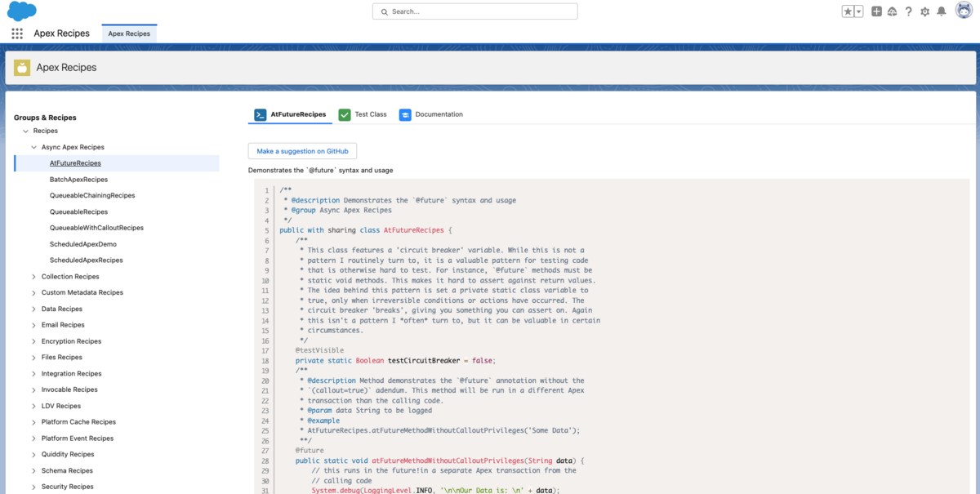Switch to the AtFutureRecipes tab

coord(290,114)
